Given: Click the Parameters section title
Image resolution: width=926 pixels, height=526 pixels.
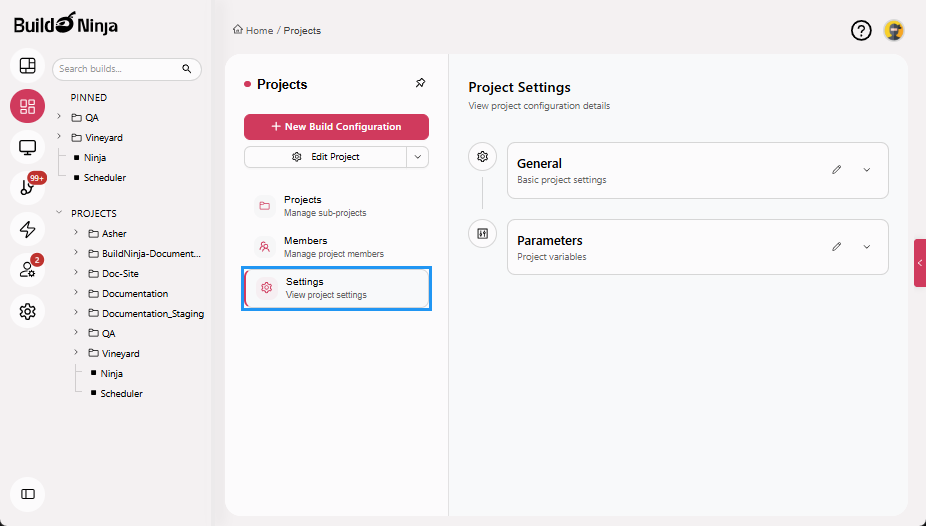Looking at the screenshot, I should pos(550,241).
